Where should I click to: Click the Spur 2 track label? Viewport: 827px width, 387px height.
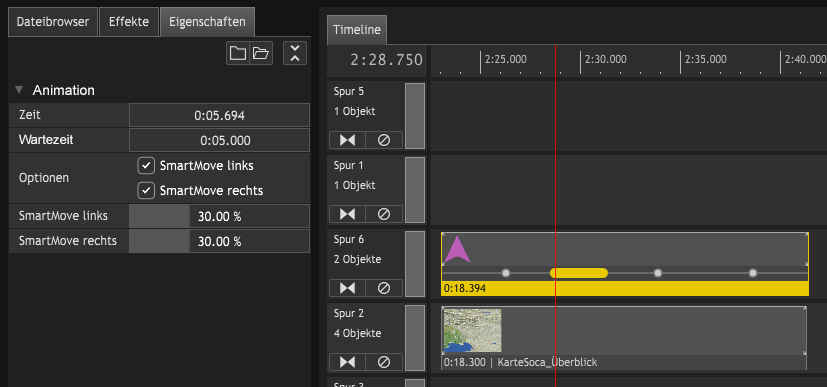click(349, 313)
